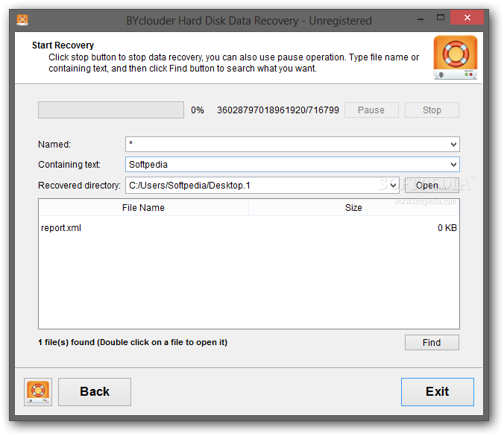The image size is (504, 436).
Task: Go Back to the previous step
Action: pos(95,392)
